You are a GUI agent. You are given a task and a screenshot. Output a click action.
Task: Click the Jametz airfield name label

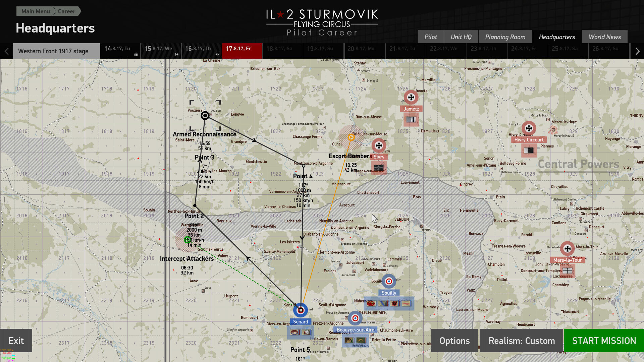click(x=411, y=109)
